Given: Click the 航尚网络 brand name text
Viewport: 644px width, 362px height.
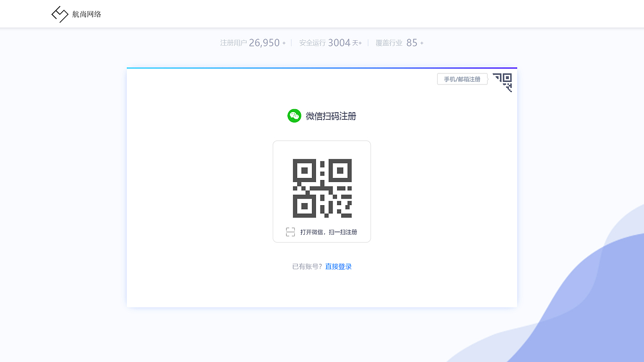Looking at the screenshot, I should (87, 14).
